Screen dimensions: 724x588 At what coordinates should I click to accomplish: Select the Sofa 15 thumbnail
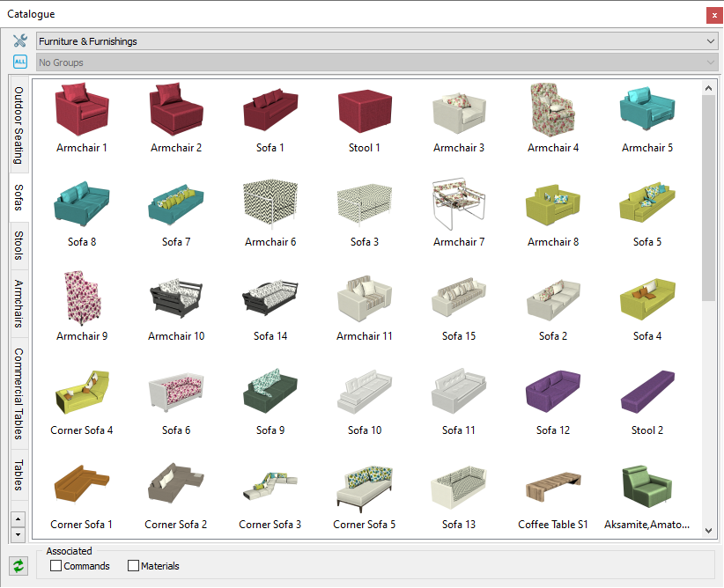click(x=459, y=298)
